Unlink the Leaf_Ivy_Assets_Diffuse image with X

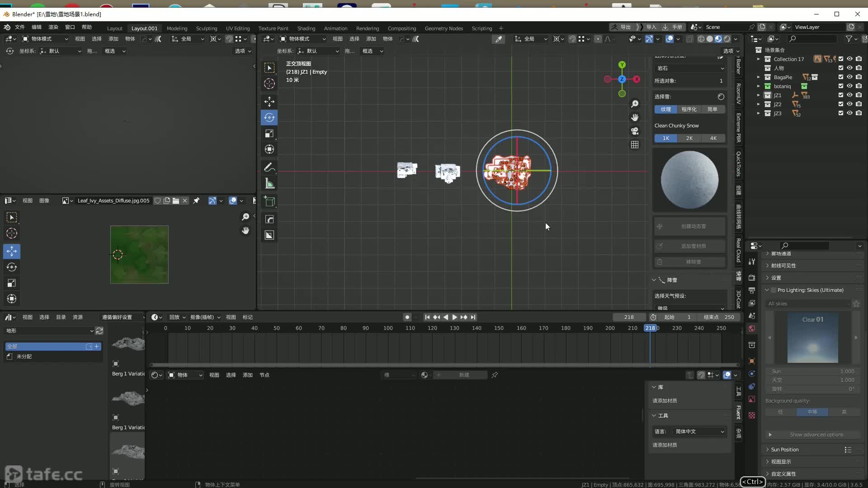coord(185,201)
